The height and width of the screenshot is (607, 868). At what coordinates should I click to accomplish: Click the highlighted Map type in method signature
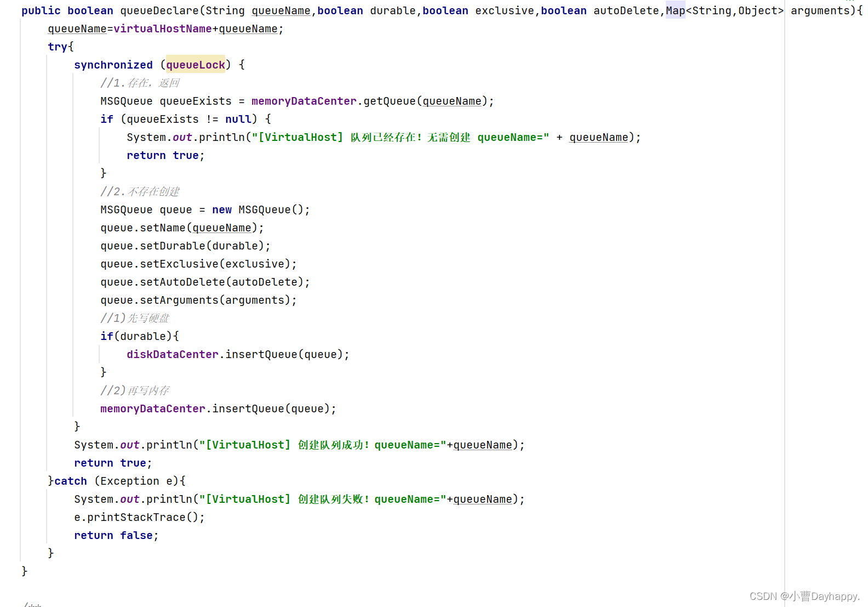675,10
